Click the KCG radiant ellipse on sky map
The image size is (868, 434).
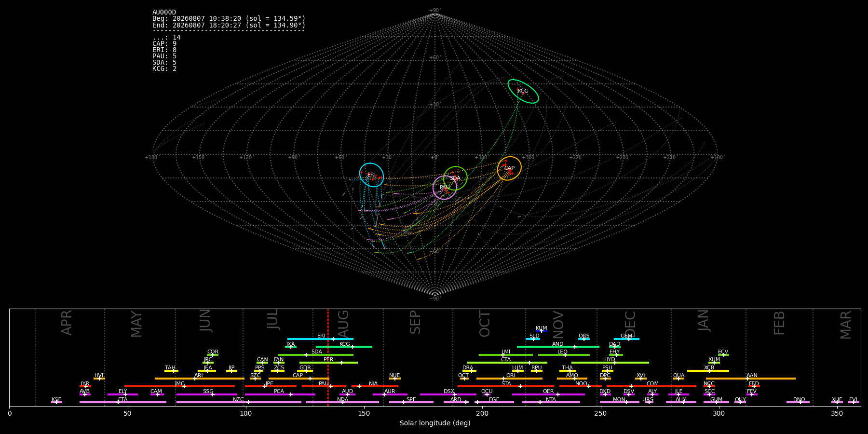pos(523,91)
